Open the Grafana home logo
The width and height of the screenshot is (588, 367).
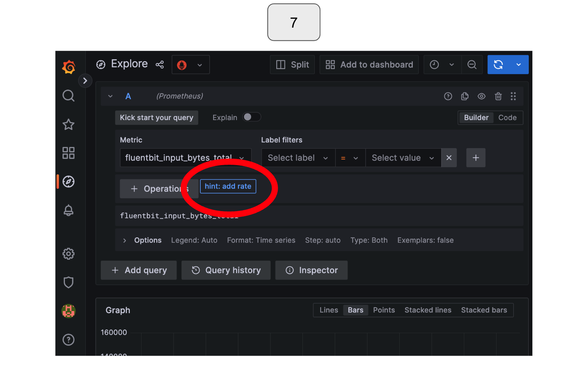(68, 67)
